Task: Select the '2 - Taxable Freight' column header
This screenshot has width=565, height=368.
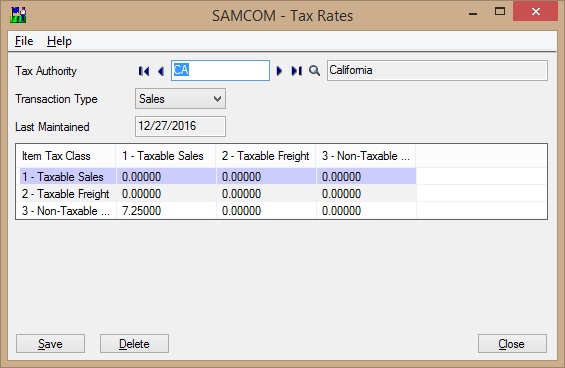Action: (x=266, y=156)
